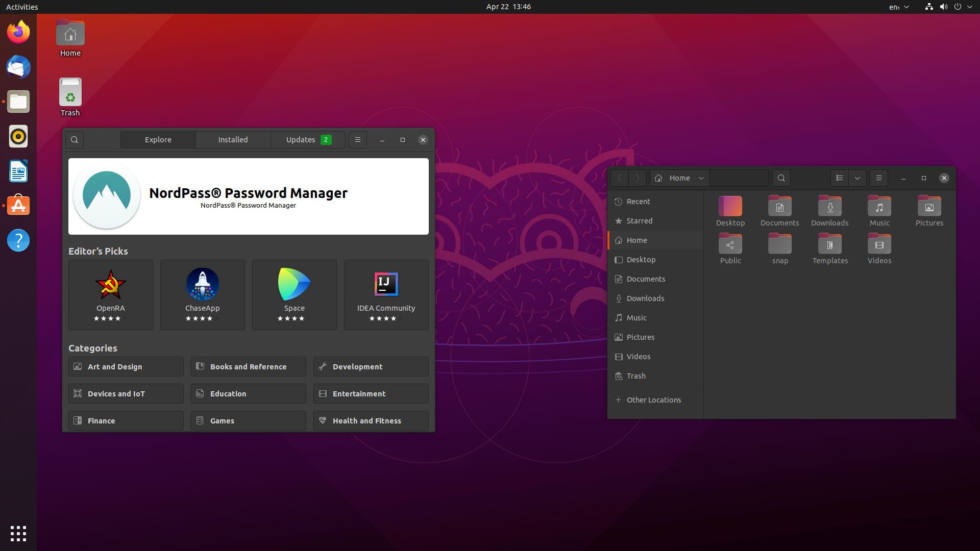Select Videos in Files sidebar
Image resolution: width=980 pixels, height=551 pixels.
click(655, 357)
